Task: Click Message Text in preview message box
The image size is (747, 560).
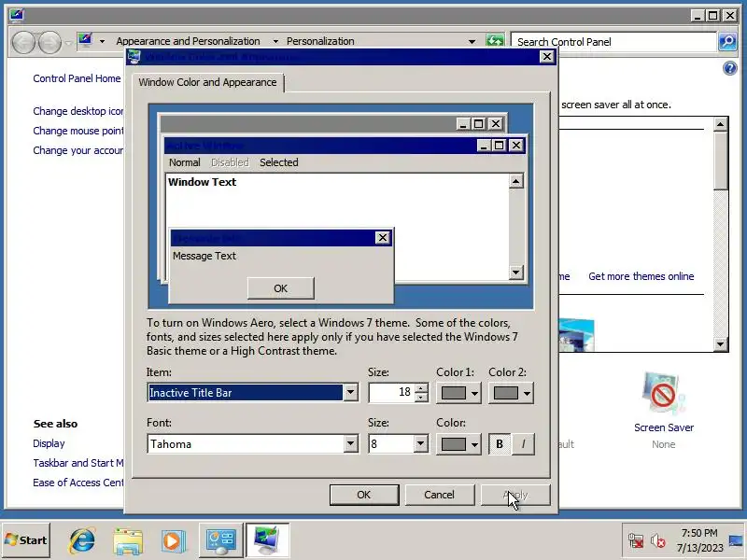Action: (x=204, y=256)
